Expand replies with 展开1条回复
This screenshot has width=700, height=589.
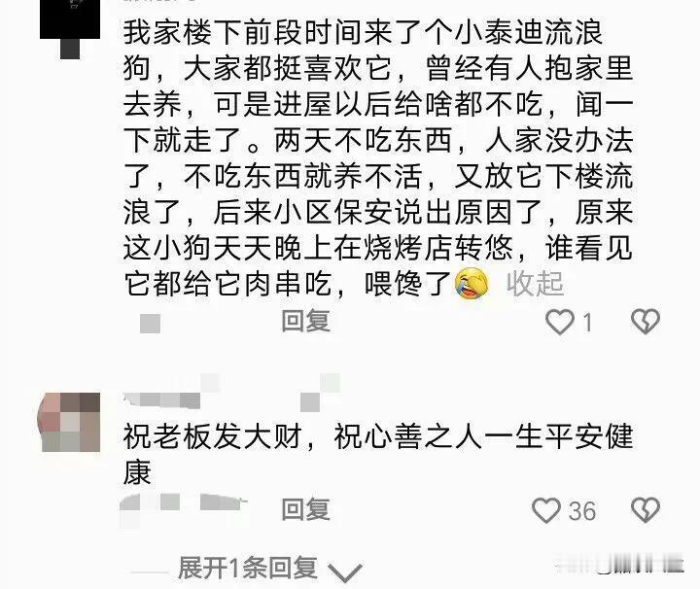click(248, 568)
